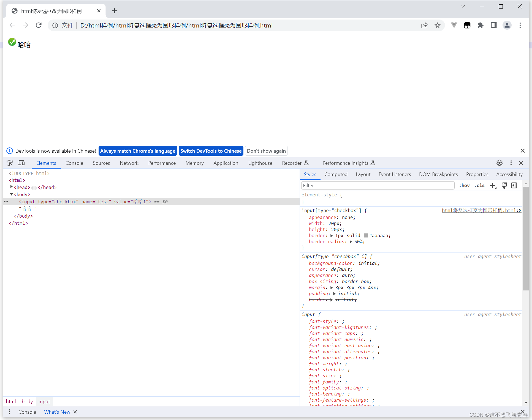Expand the head element node
Viewport: 532px width, 420px height.
(11, 187)
